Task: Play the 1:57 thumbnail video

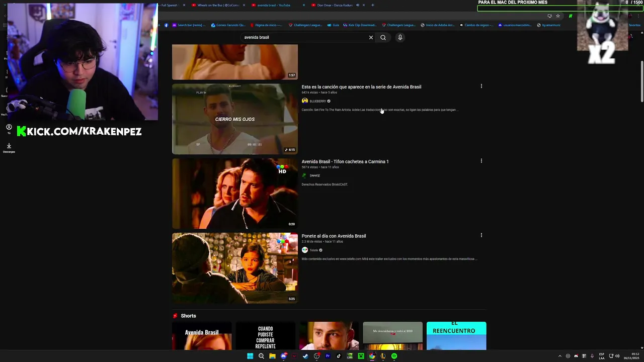Action: click(x=235, y=62)
